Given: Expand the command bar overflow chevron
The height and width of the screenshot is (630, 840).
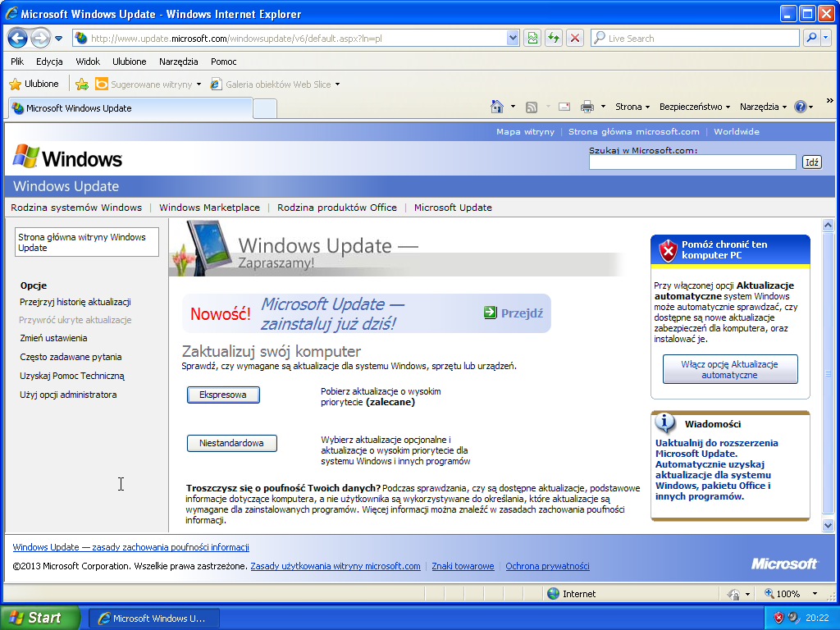Looking at the screenshot, I should point(830,101).
